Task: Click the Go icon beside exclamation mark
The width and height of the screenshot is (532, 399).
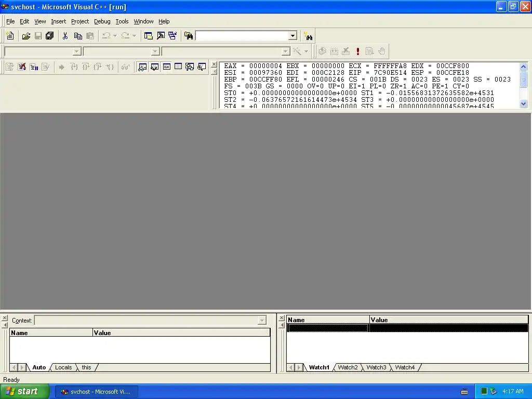Action: coord(369,51)
